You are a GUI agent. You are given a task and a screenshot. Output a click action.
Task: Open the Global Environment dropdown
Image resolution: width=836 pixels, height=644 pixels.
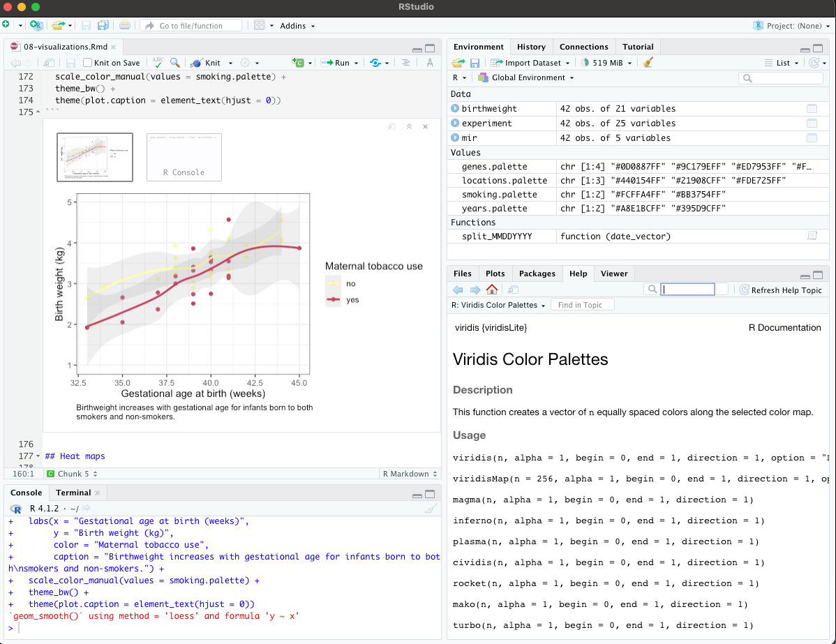[x=525, y=77]
